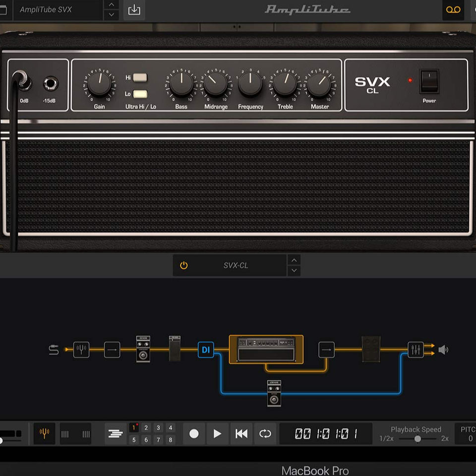This screenshot has height=476, width=476.
Task: Select track 4 in the recorder
Action: 170,427
